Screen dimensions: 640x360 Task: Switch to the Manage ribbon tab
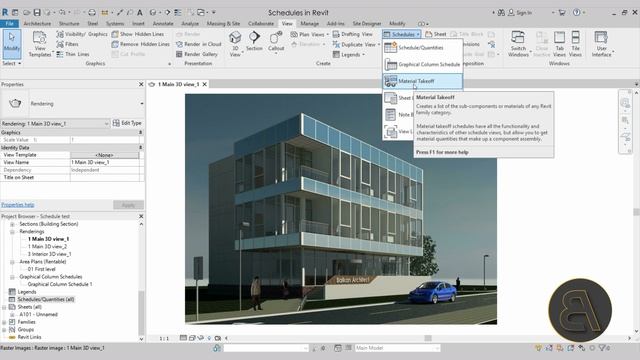309,24
